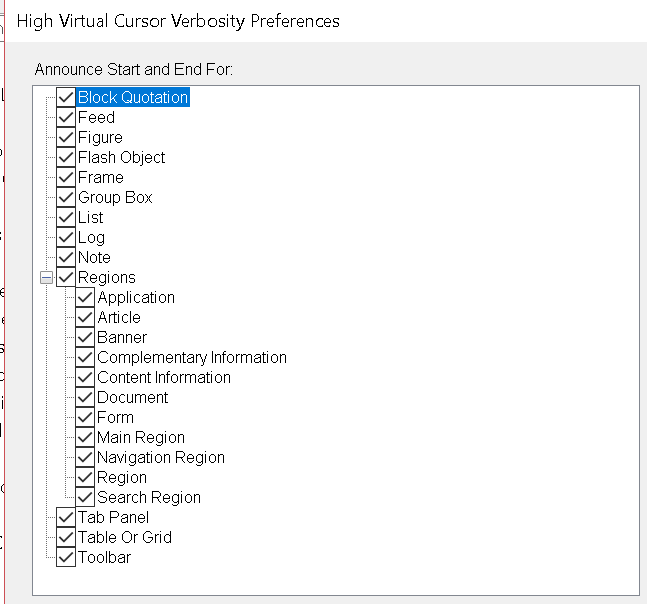Uncheck the Tab Panel checkbox

(66, 518)
